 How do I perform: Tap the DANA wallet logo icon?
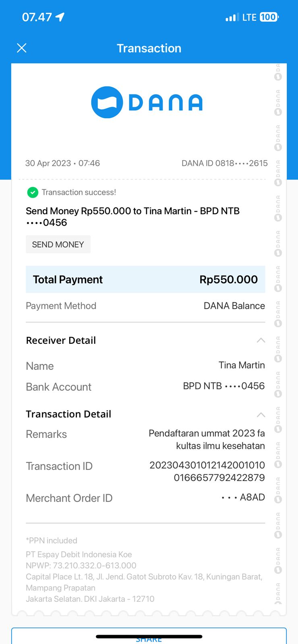(107, 102)
